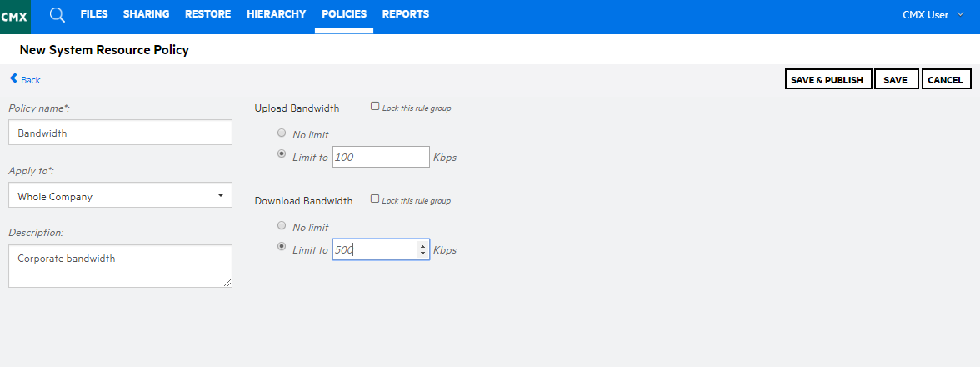Screen dimensions: 980x367
Task: Click the SAVE & PUBLISH button
Action: tap(828, 79)
